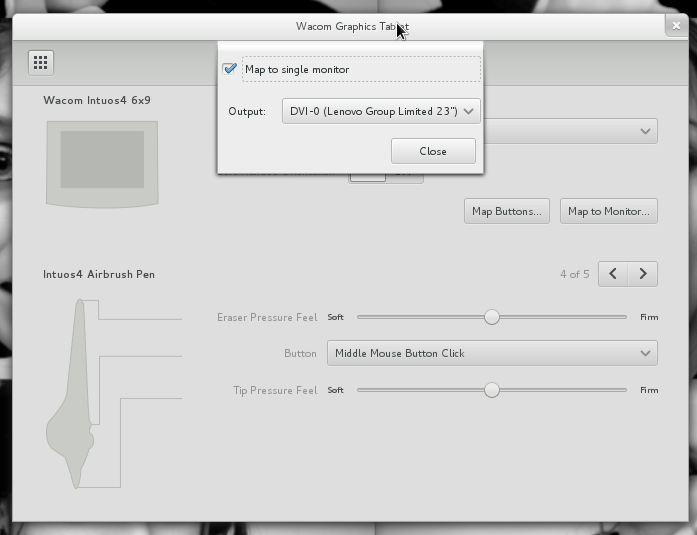697x535 pixels.
Task: Click the Map to Monitor... button
Action: (x=609, y=211)
